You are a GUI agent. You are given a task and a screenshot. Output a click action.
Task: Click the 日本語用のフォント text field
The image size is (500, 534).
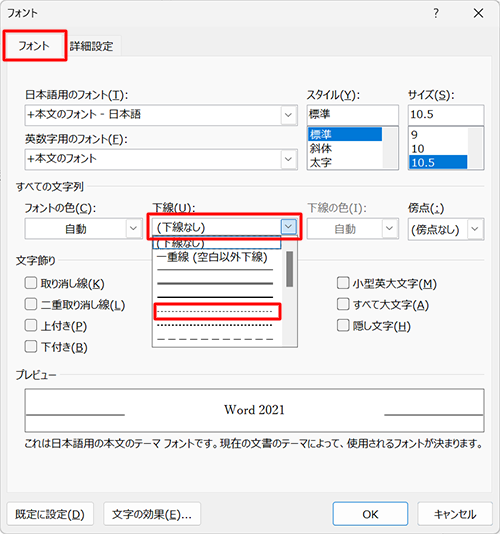[153, 115]
